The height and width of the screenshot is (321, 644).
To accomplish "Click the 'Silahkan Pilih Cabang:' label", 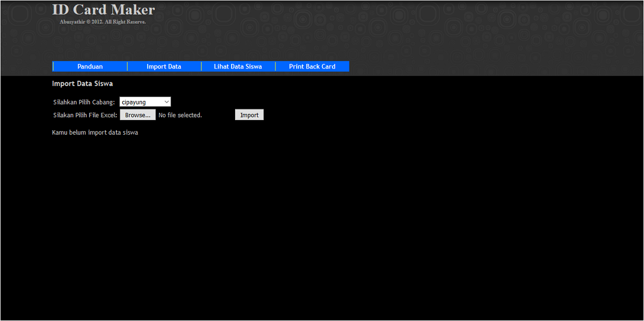I will tap(84, 102).
